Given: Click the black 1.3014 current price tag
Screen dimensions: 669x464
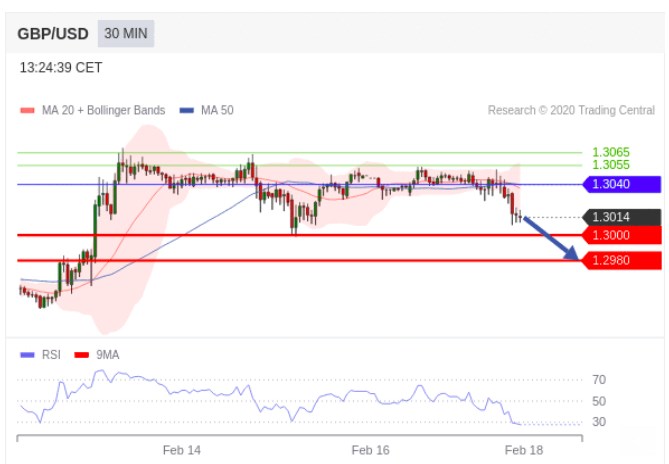Looking at the screenshot, I should point(621,217).
